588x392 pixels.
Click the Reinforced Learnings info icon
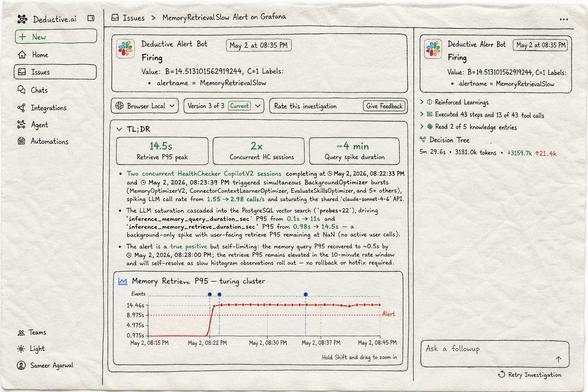tap(430, 102)
